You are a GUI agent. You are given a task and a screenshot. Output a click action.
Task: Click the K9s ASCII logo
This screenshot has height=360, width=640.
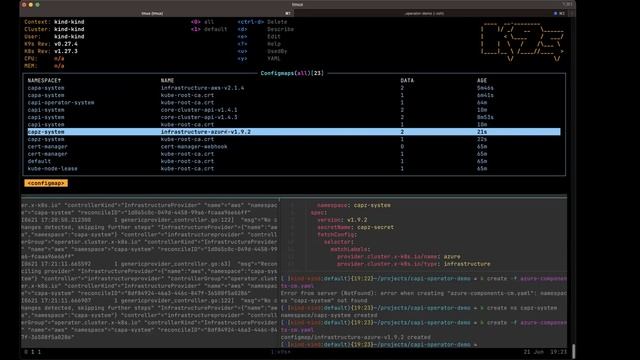522,42
